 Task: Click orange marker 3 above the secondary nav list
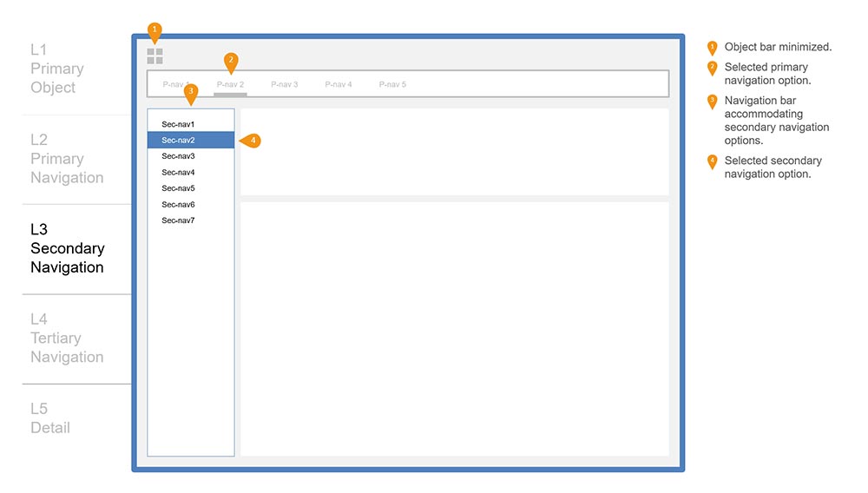tap(191, 92)
